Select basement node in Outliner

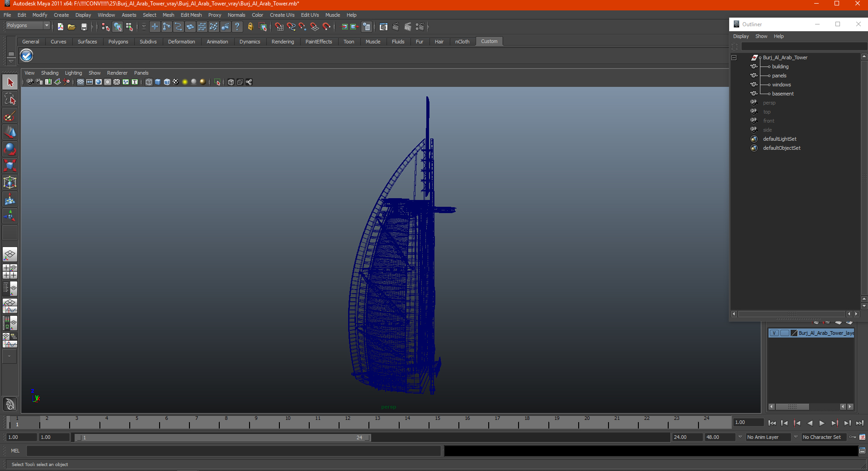[783, 94]
